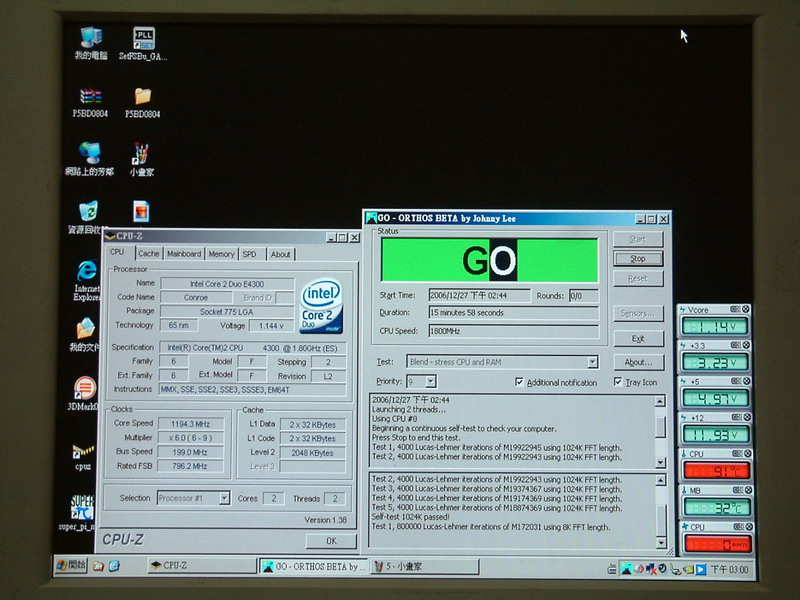Image resolution: width=800 pixels, height=600 pixels.
Task: Click the 'Self-test 1024K passed!' log line
Action: tap(411, 517)
